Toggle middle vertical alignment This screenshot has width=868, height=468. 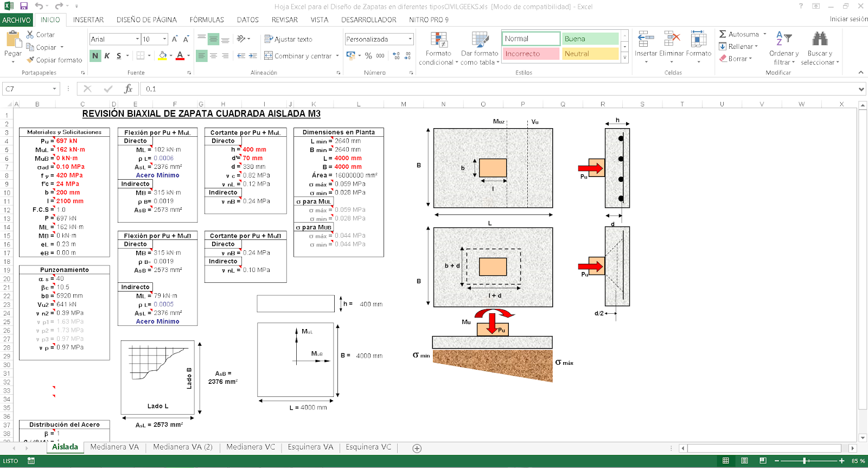pyautogui.click(x=213, y=39)
